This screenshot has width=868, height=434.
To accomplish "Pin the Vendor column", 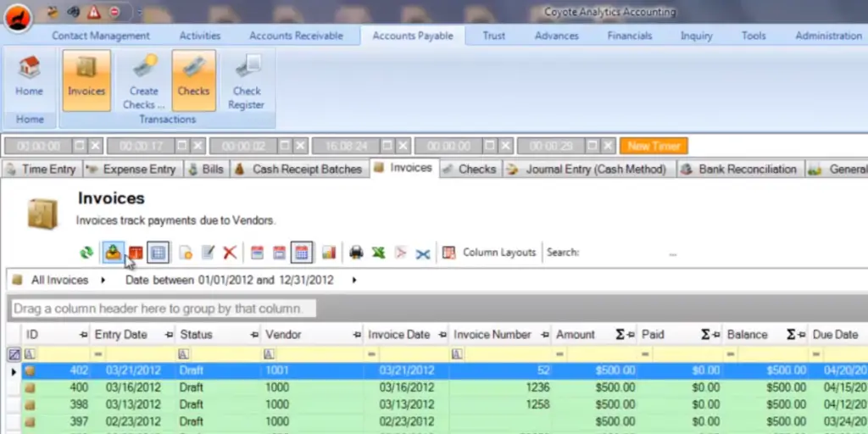I will point(357,335).
